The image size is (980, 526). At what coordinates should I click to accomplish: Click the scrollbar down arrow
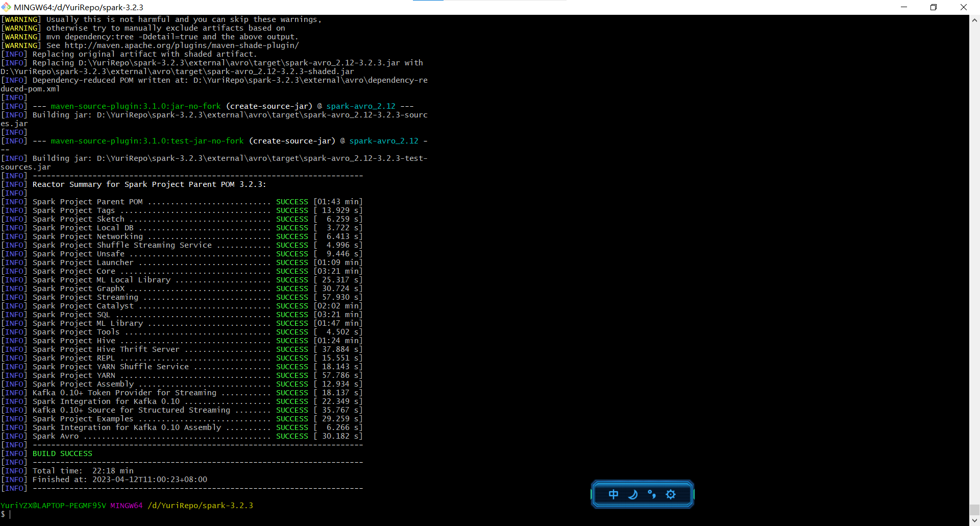pos(974,521)
